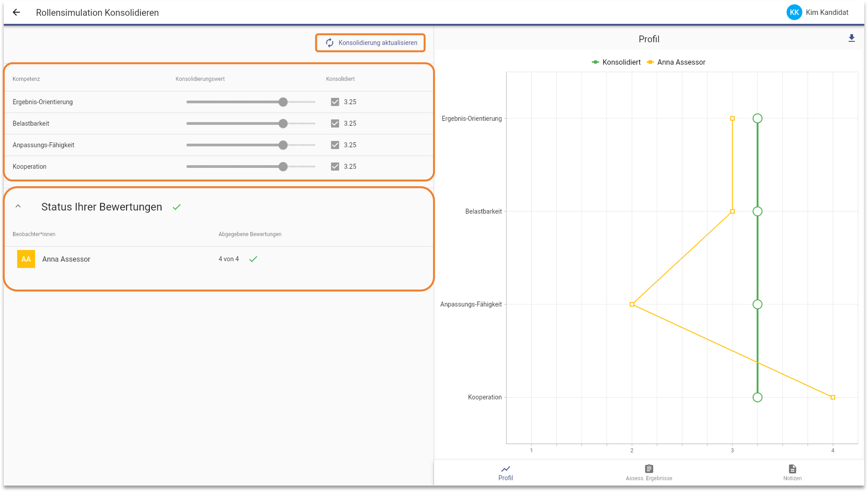Click the Notizen document icon
This screenshot has height=492, width=868.
tap(792, 469)
